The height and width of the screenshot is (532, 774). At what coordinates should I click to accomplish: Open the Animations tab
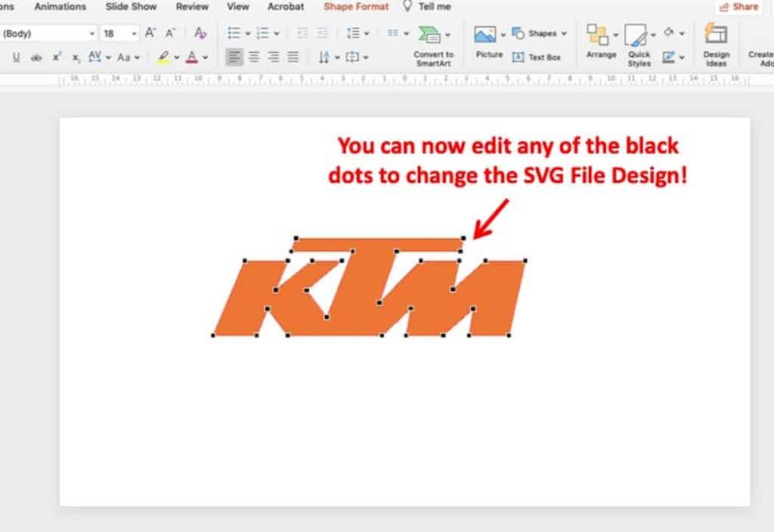[x=60, y=7]
